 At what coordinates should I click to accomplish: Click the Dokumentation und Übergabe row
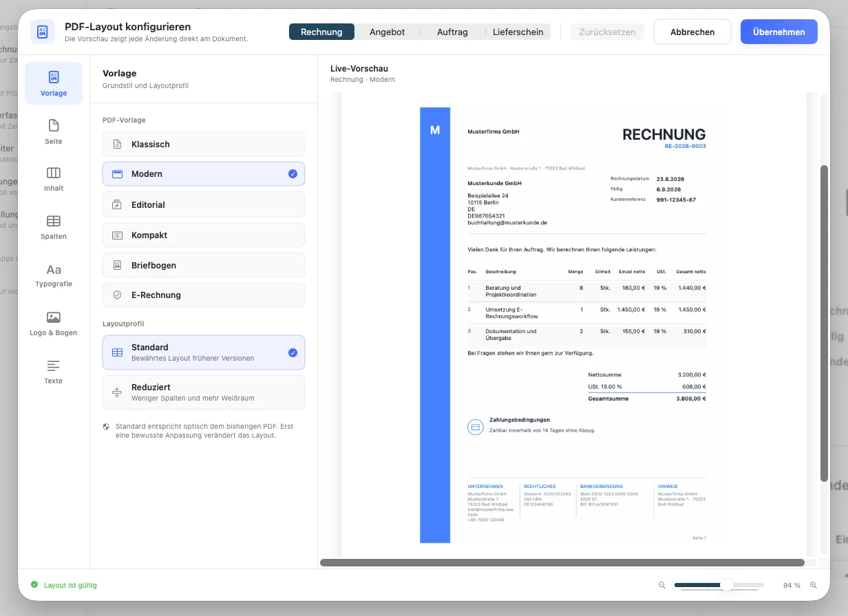(586, 334)
